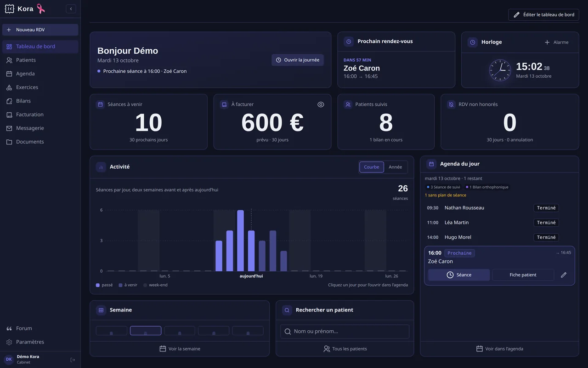
Task: Toggle the eye icon in À facturer card
Action: 321,104
